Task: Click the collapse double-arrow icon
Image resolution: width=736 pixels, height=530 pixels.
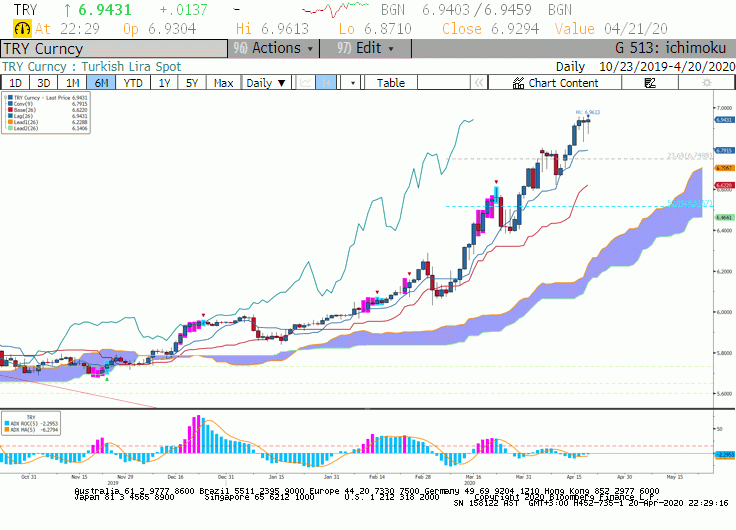Action: (479, 83)
